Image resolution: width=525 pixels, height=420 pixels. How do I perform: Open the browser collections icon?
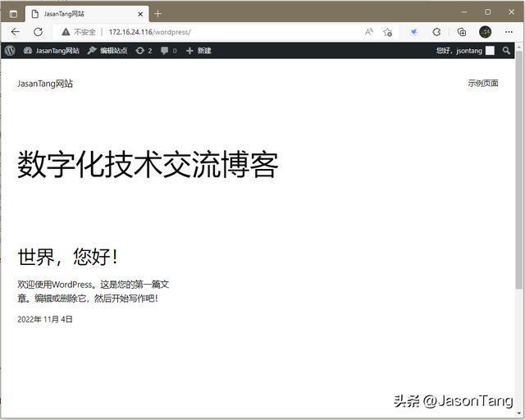[x=461, y=32]
